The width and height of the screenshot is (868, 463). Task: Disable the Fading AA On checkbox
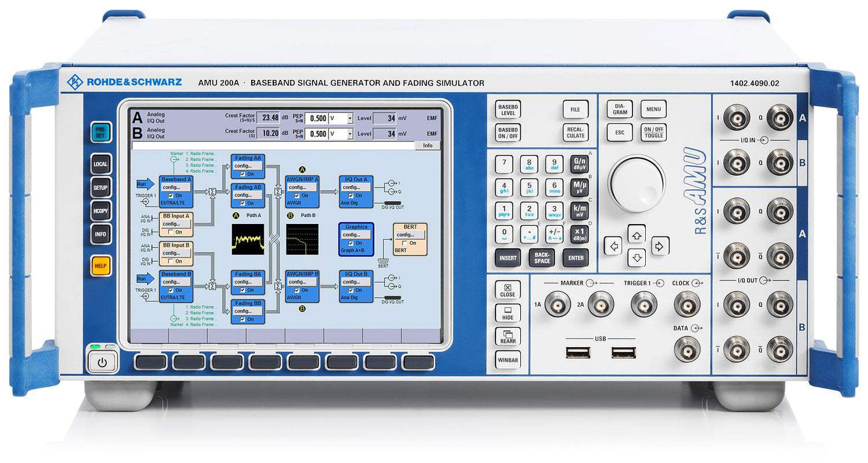pyautogui.click(x=242, y=174)
